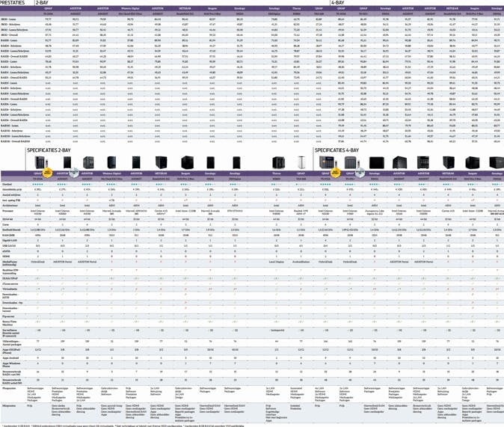Click the gold award badge in 4-bay specs

[336, 173]
